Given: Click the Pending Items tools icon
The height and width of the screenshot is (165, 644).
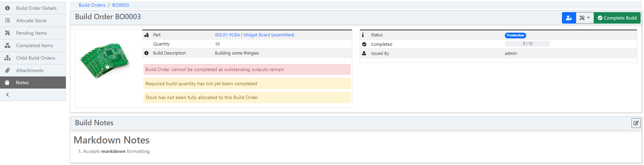Looking at the screenshot, I should pyautogui.click(x=7, y=33).
